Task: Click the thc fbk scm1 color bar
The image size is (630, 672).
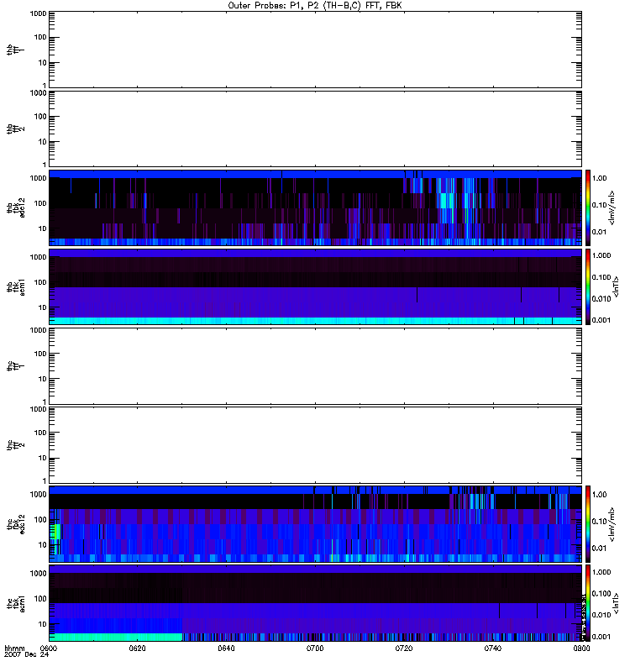Action: [x=588, y=603]
